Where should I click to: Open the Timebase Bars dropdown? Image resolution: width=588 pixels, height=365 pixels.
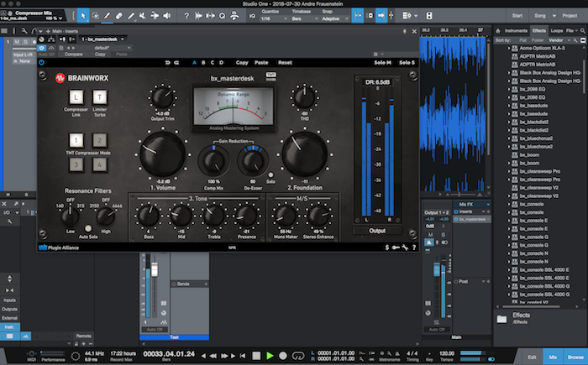304,18
